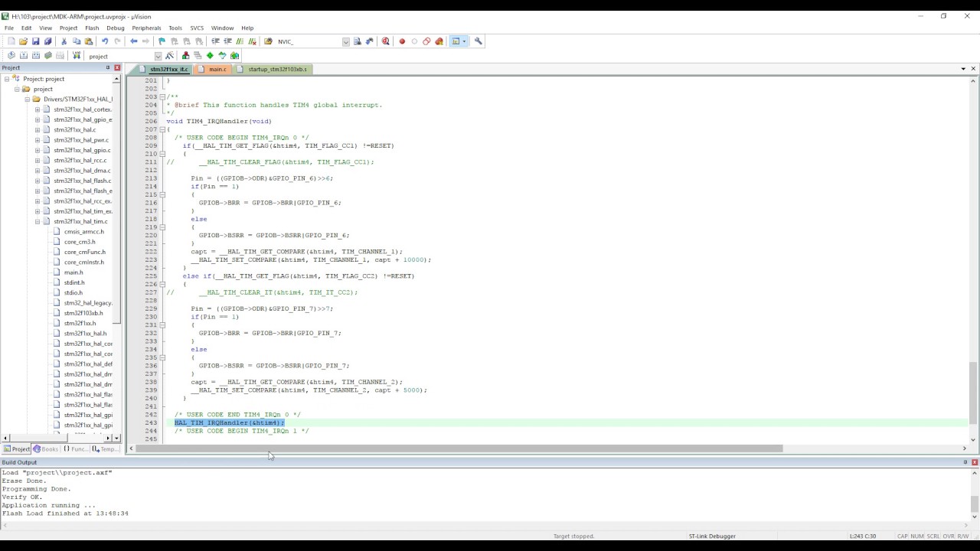980x551 pixels.
Task: Collapse the Drivers/STM32F1xx_HAL group folder
Action: coord(27,99)
